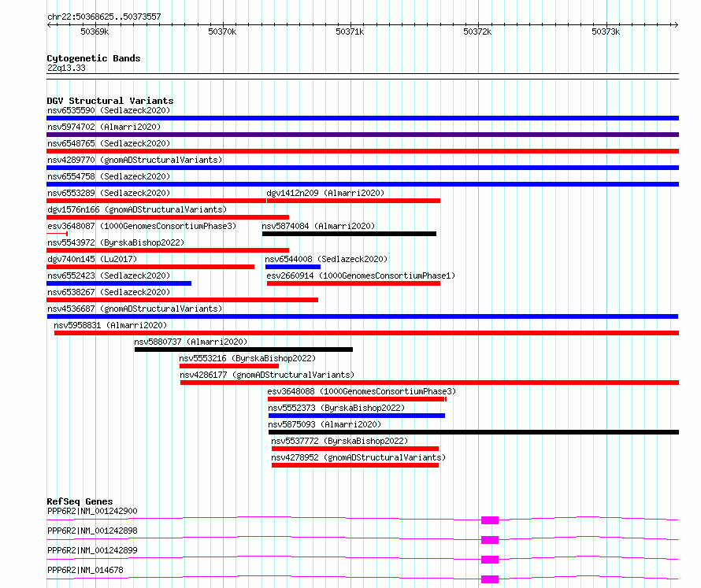Open PPP6R2|NM_001242898 transcript label
This screenshot has width=701, height=588.
(92, 531)
